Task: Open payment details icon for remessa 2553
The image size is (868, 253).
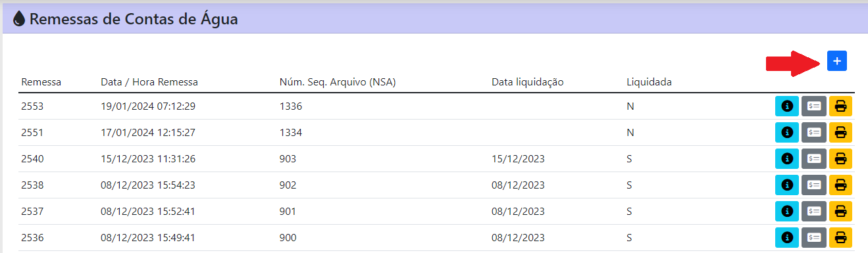Action: (x=813, y=106)
